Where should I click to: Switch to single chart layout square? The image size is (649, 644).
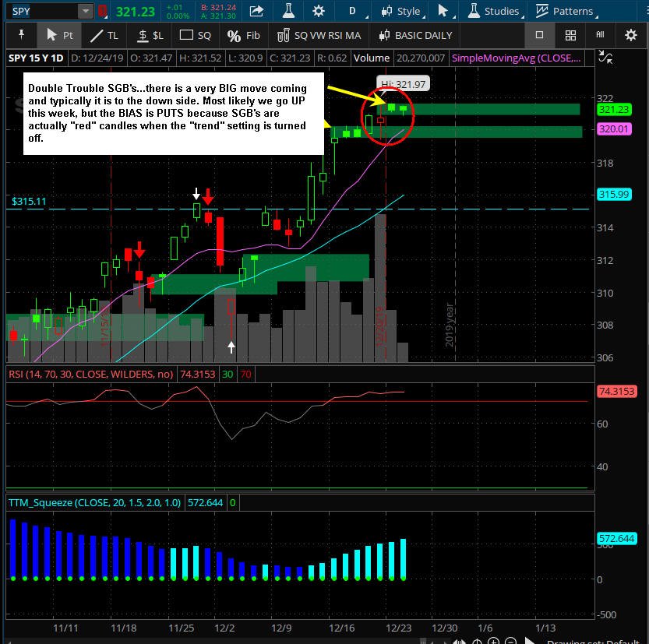(x=539, y=35)
